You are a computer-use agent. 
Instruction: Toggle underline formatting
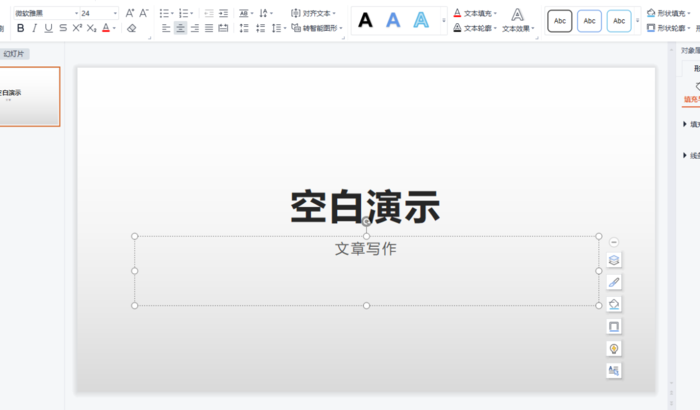pyautogui.click(x=48, y=28)
